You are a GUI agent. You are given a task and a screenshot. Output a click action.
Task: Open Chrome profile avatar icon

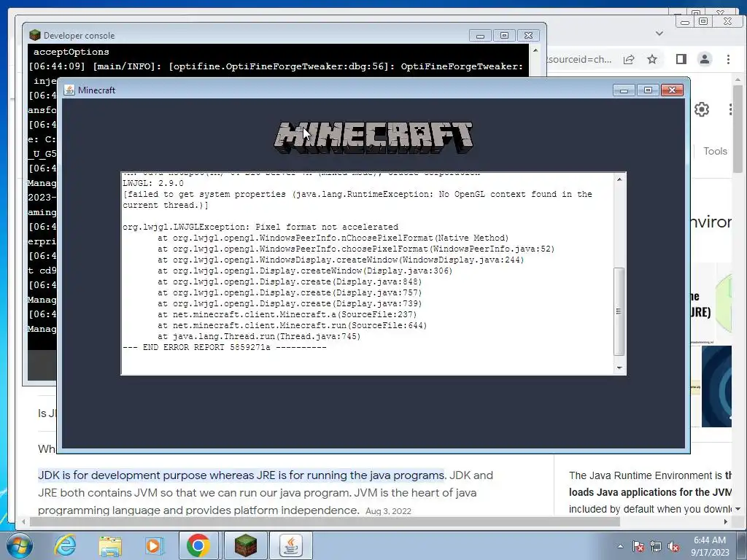705,59
